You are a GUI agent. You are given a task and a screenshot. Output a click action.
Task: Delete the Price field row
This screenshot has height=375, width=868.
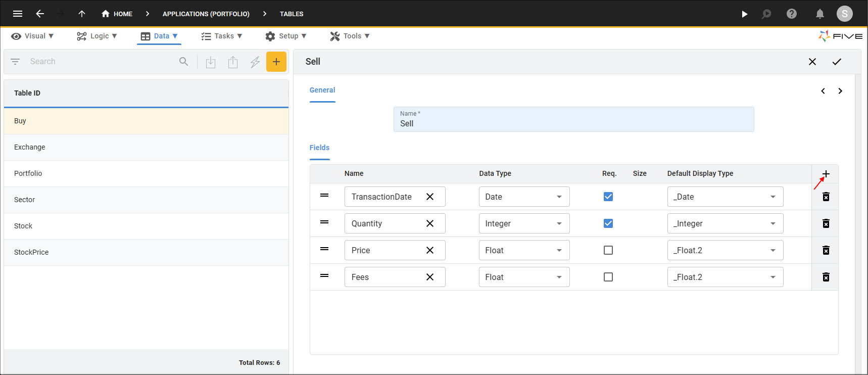(826, 250)
